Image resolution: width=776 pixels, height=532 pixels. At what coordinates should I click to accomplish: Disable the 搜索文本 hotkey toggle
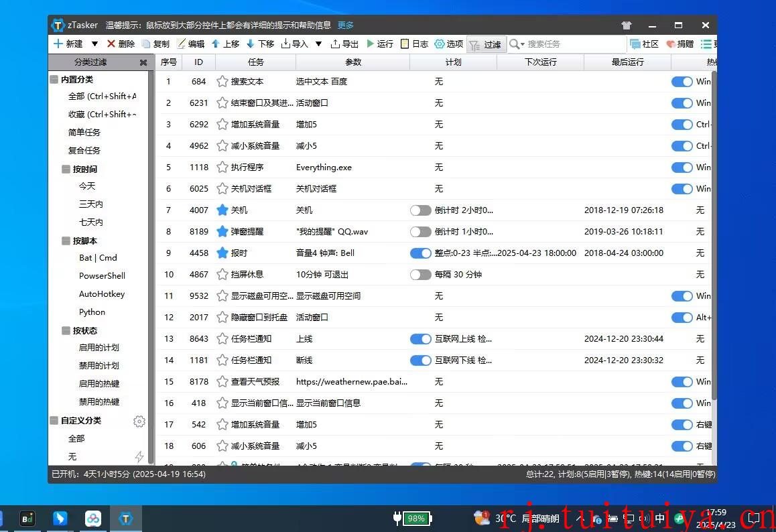(x=682, y=82)
